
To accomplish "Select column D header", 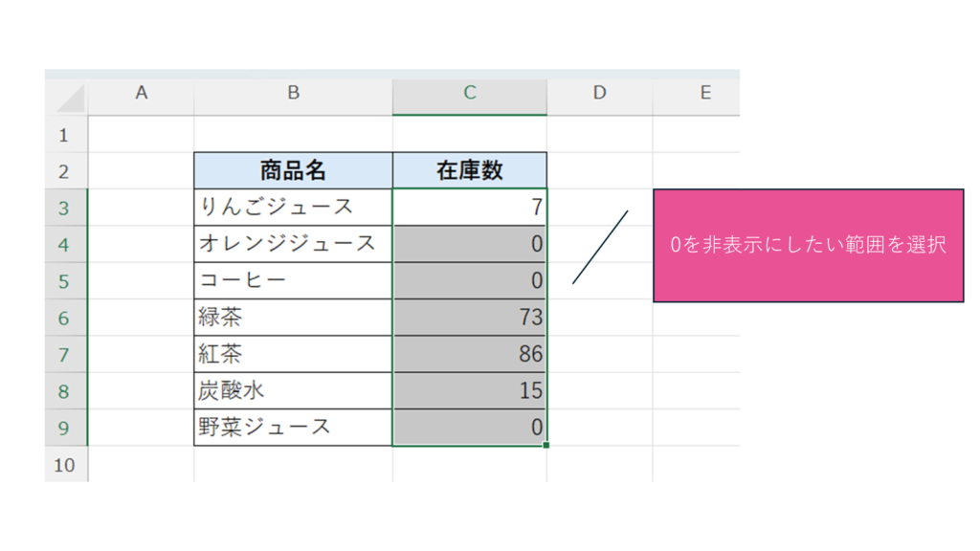I will 599,93.
